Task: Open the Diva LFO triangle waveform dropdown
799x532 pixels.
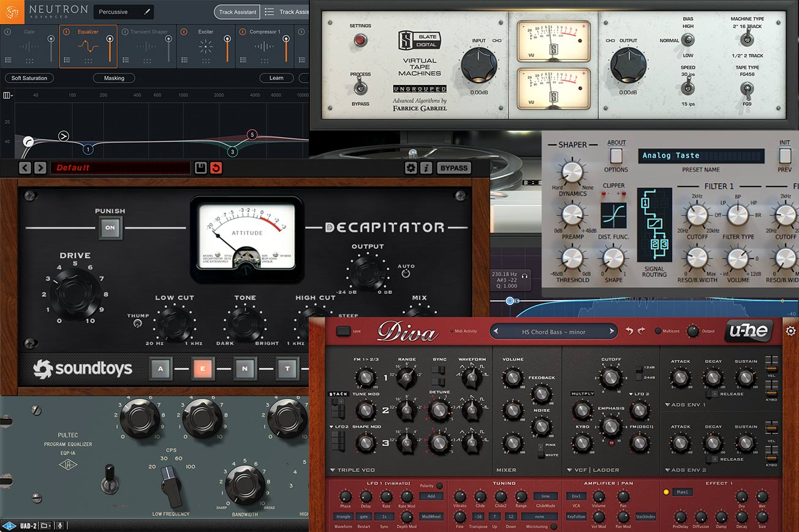Action: 343,517
